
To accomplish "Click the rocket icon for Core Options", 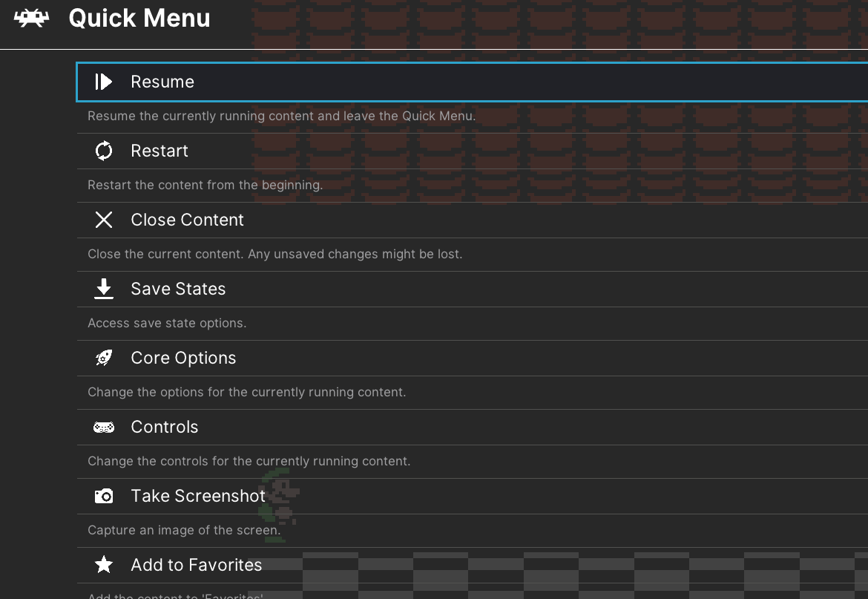I will (104, 358).
